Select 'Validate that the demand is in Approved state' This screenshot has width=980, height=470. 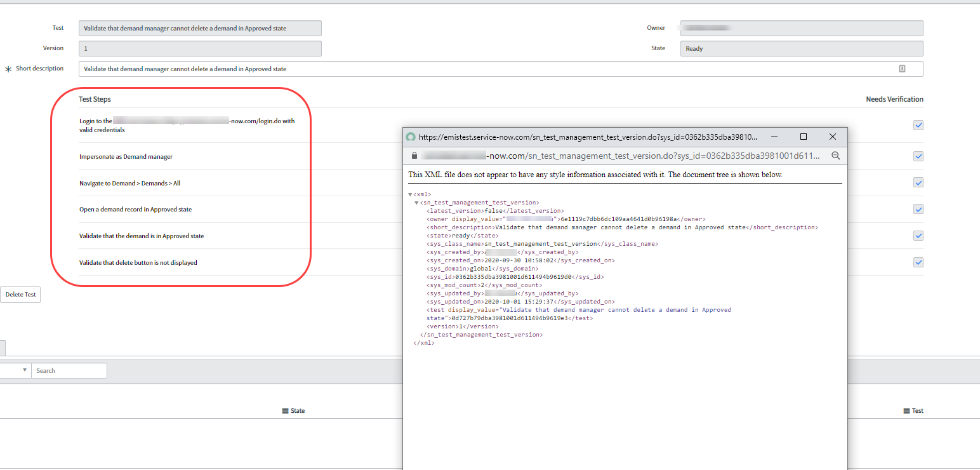pyautogui.click(x=142, y=236)
